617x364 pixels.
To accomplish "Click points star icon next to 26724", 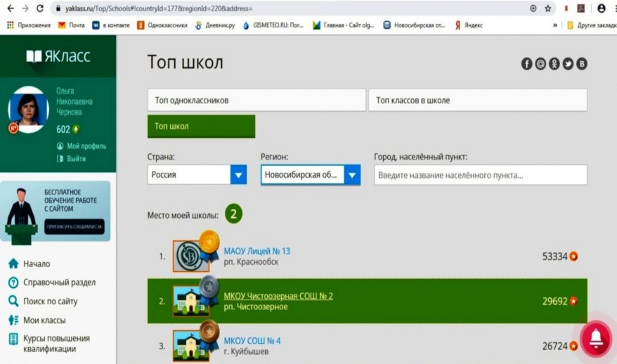I will pos(573,346).
